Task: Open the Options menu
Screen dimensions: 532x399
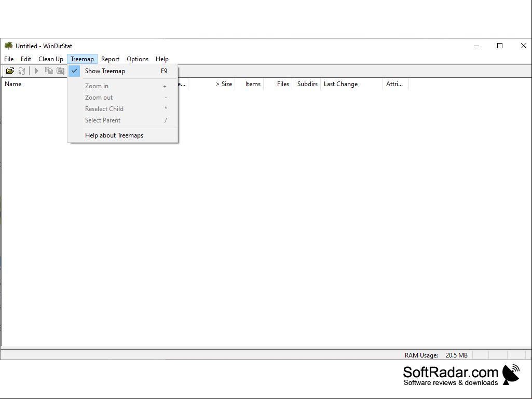Action: click(138, 59)
